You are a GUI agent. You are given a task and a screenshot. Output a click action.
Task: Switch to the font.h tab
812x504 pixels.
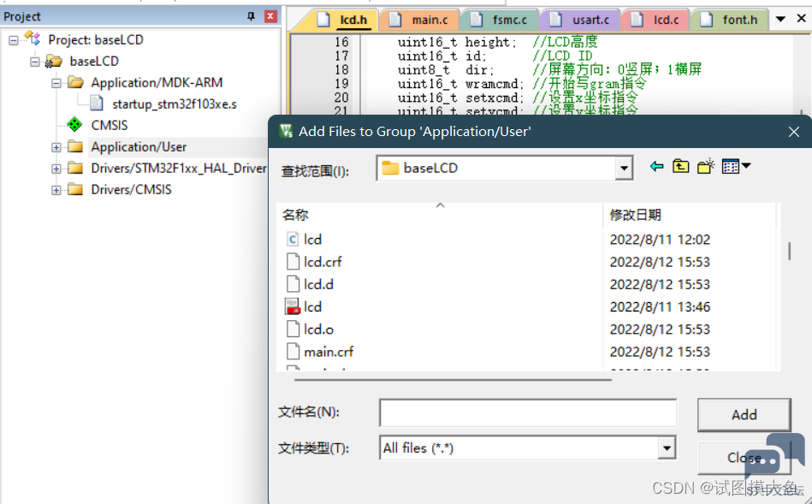tap(730, 20)
